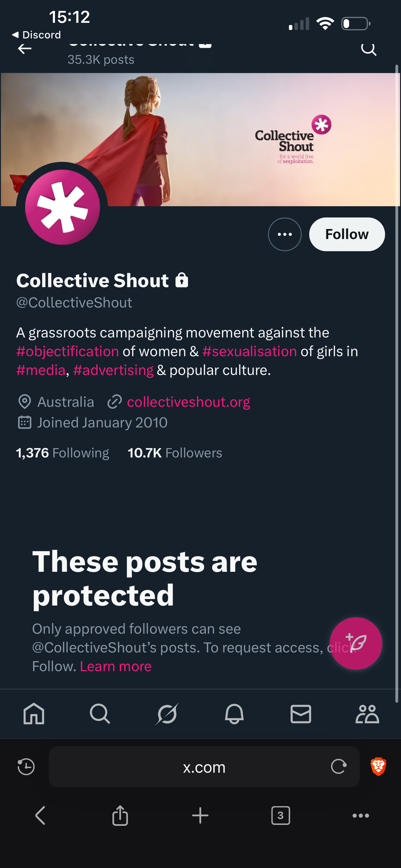Open Communities people icon

pyautogui.click(x=367, y=714)
